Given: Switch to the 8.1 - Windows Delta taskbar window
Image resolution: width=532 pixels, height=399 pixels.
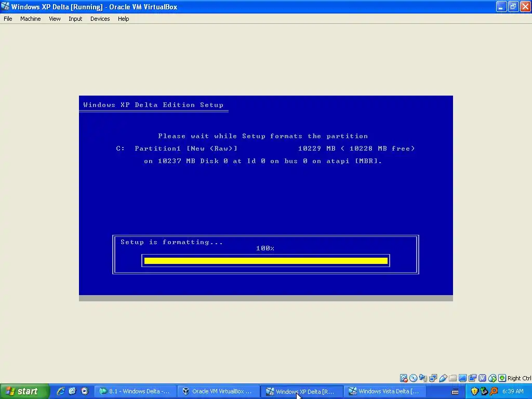Looking at the screenshot, I should 136,391.
